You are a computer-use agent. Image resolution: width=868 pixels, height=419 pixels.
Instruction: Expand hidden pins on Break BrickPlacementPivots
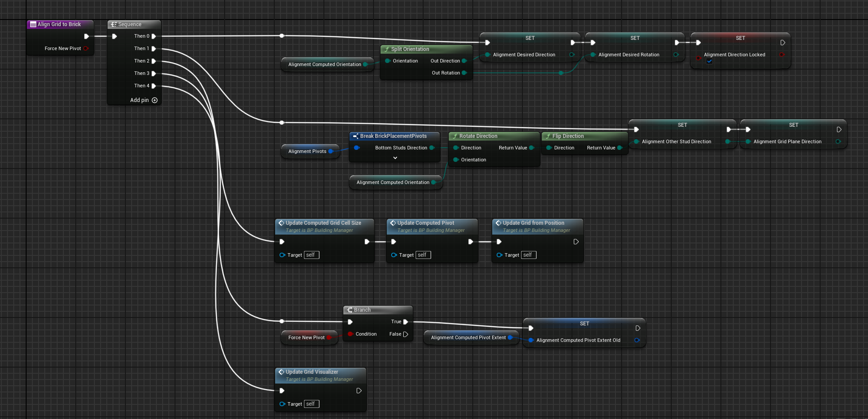(x=395, y=157)
